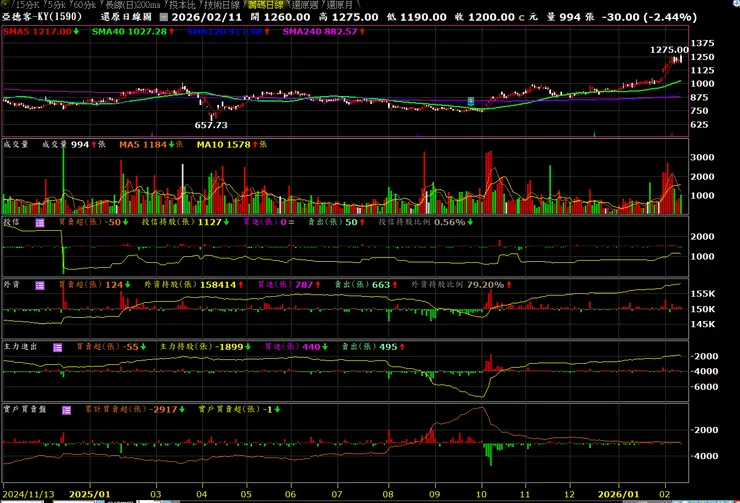Open the 外資 indicator settings icon

40,285
